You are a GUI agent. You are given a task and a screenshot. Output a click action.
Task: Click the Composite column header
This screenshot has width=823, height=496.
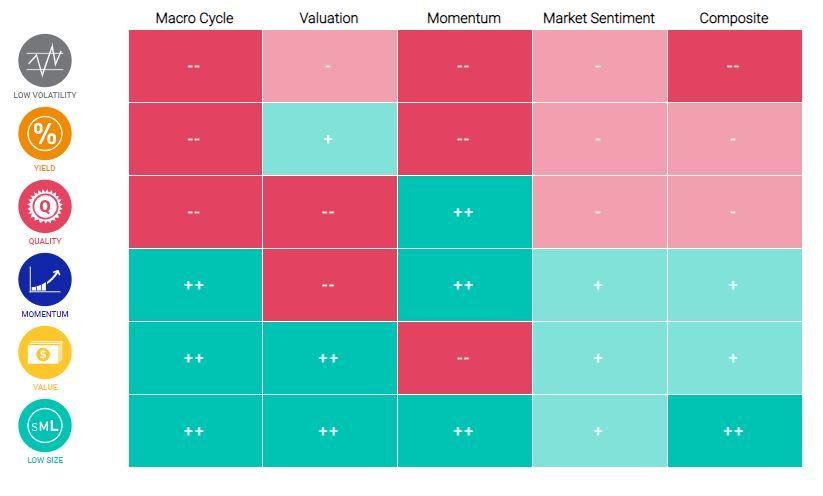click(x=733, y=18)
